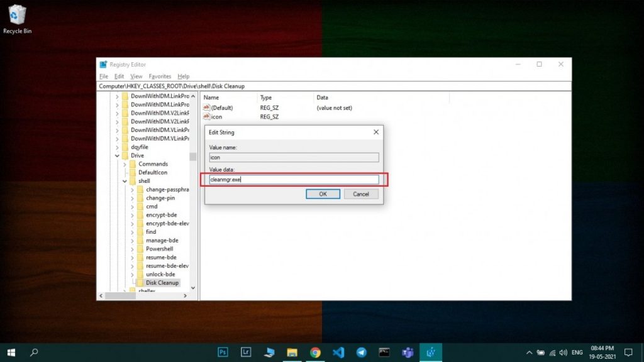
Task: Open the Favorites menu
Action: 161,75
